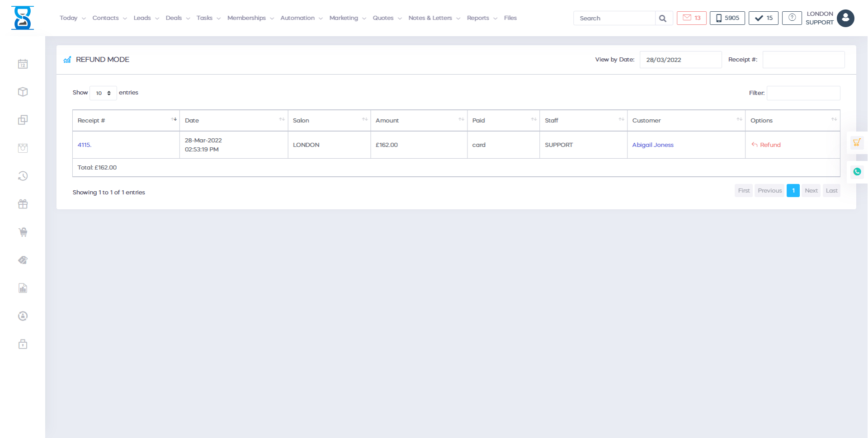
Task: Open the user profile avatar
Action: [845, 19]
